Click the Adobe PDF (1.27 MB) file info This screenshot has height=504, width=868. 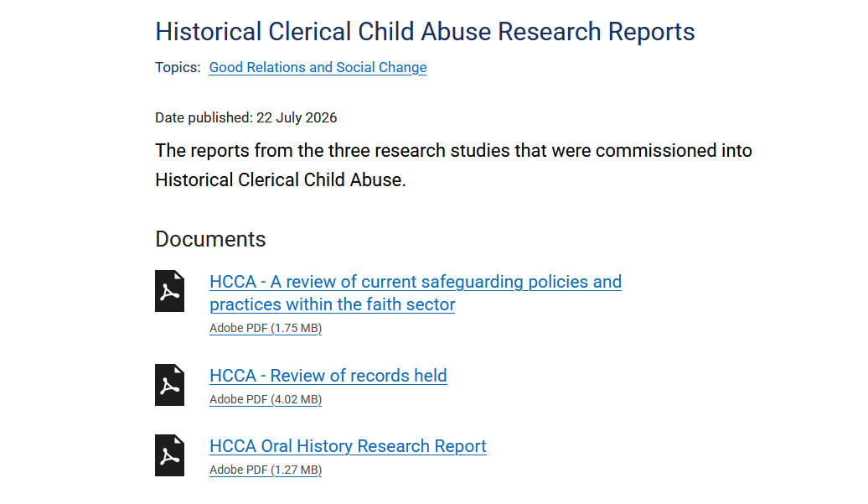266,470
